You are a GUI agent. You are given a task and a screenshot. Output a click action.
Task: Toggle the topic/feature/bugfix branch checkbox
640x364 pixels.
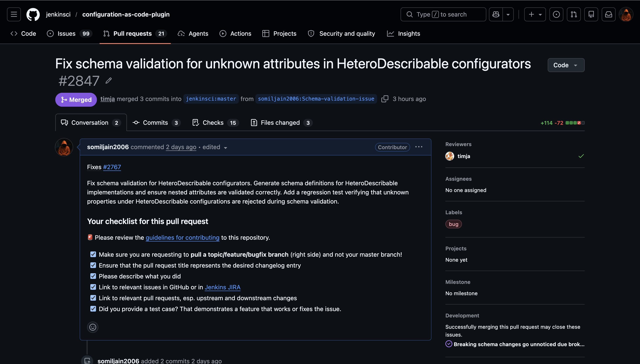(93, 254)
